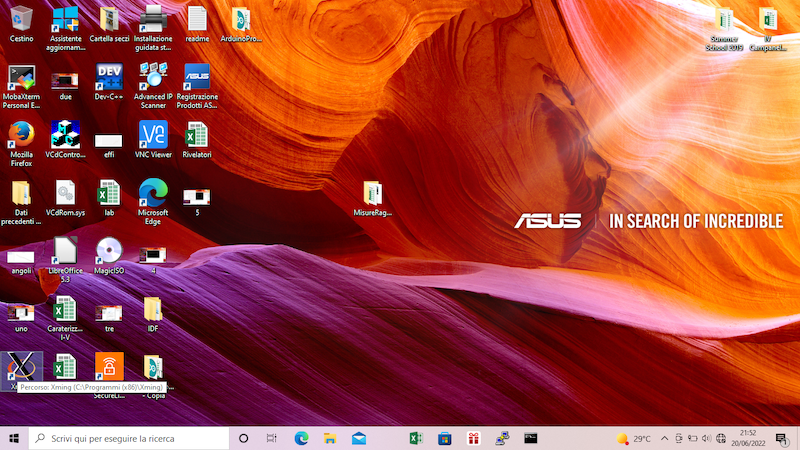Expand hidden system tray icons
The width and height of the screenshot is (800, 450).
[x=664, y=438]
